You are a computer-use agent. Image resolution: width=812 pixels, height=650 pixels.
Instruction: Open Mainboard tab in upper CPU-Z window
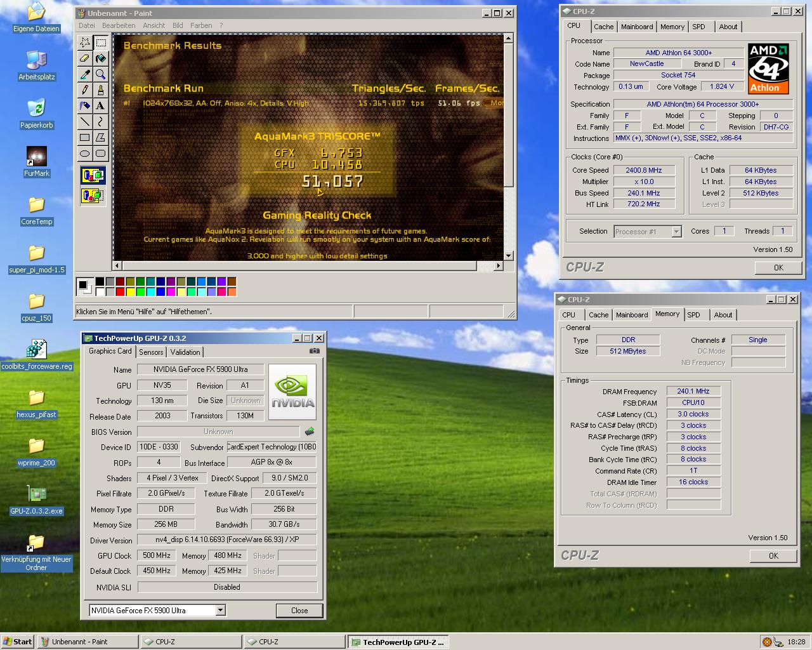tap(637, 27)
